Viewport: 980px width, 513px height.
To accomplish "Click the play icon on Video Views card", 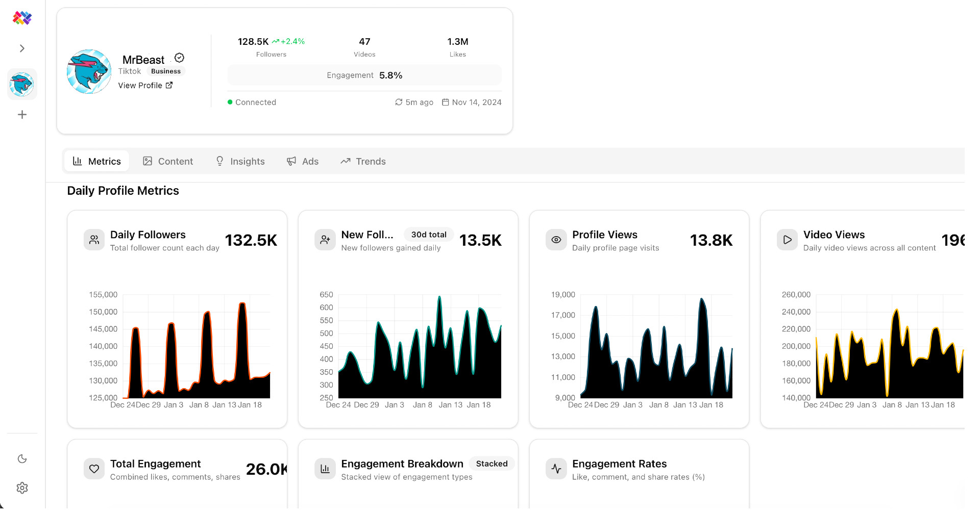I will click(787, 240).
